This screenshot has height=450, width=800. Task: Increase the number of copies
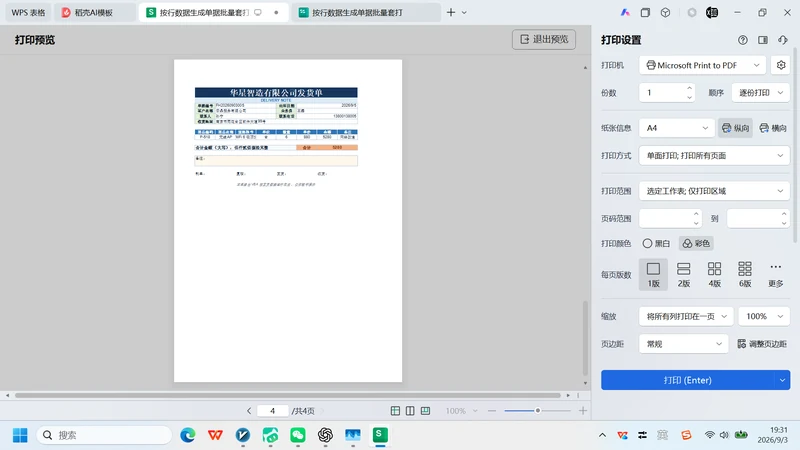click(x=689, y=88)
